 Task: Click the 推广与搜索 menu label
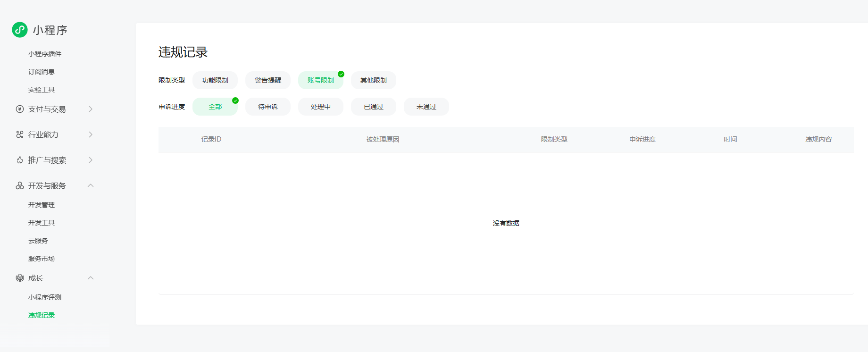pyautogui.click(x=47, y=160)
